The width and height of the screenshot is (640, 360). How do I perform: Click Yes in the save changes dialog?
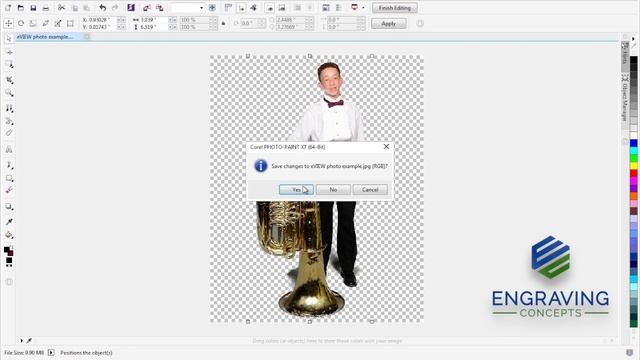tap(296, 190)
